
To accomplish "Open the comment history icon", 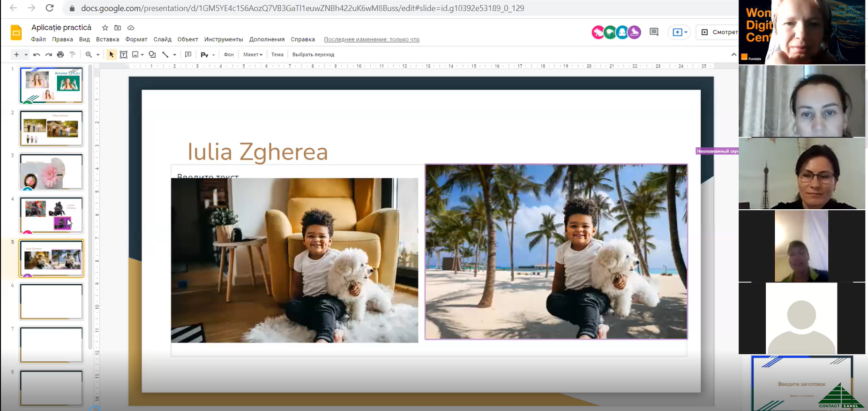I will coord(654,32).
